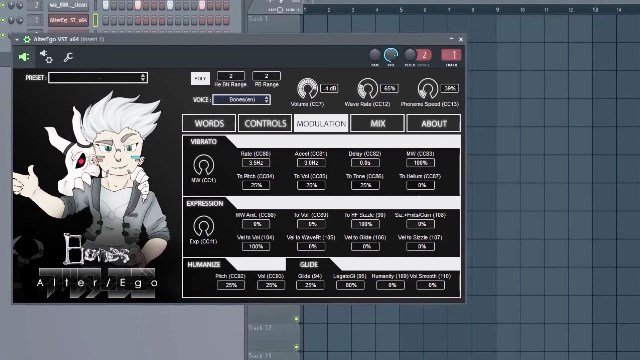
Task: Click the Humanize Vol (CC93) field
Action: 271,285
